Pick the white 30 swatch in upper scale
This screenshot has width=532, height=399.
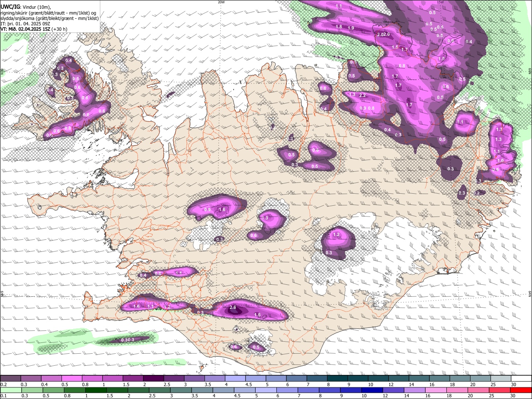tap(522, 379)
